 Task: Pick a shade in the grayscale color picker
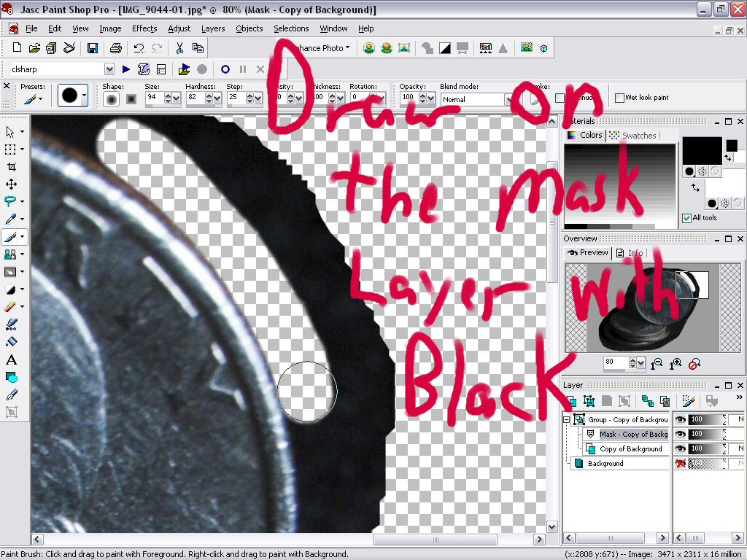pos(620,186)
